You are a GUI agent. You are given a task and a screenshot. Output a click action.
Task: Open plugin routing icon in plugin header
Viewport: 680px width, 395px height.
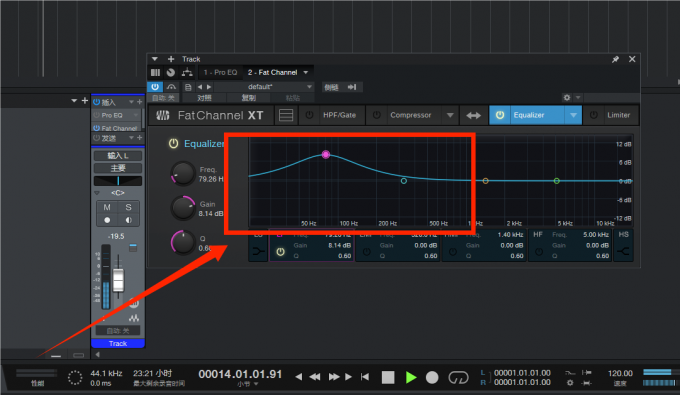click(x=187, y=72)
